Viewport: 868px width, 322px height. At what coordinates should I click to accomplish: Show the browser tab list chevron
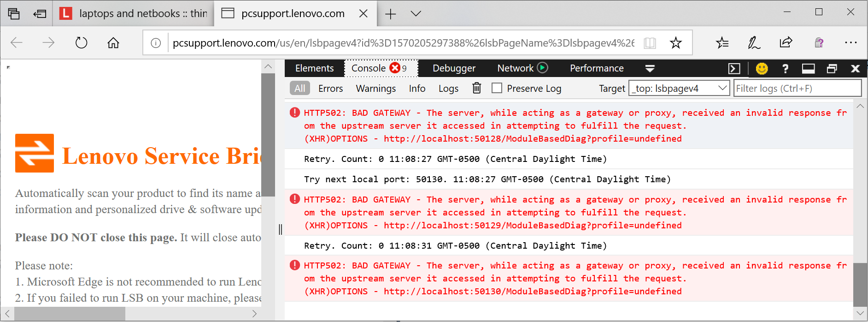point(416,14)
